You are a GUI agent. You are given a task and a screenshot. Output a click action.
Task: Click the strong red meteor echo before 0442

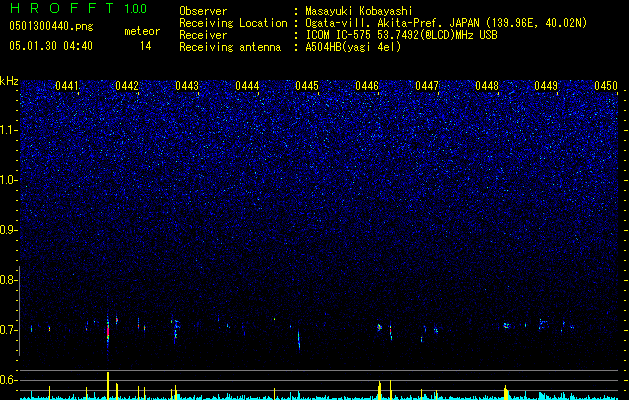click(x=108, y=332)
